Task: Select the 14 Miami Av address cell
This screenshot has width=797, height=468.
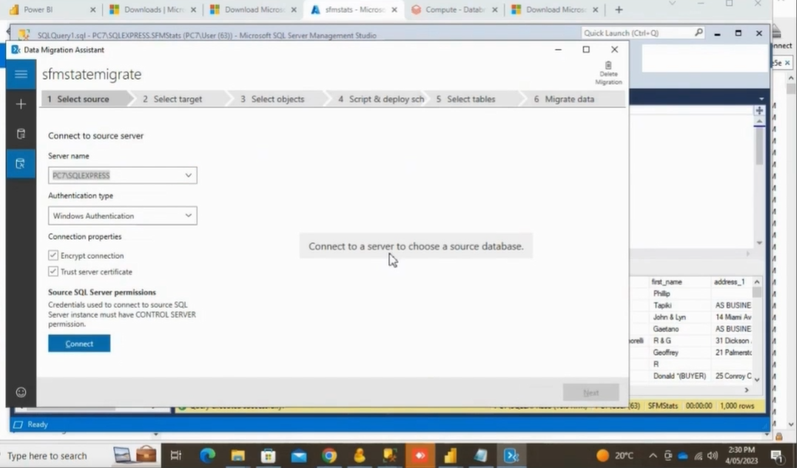Action: (x=732, y=317)
